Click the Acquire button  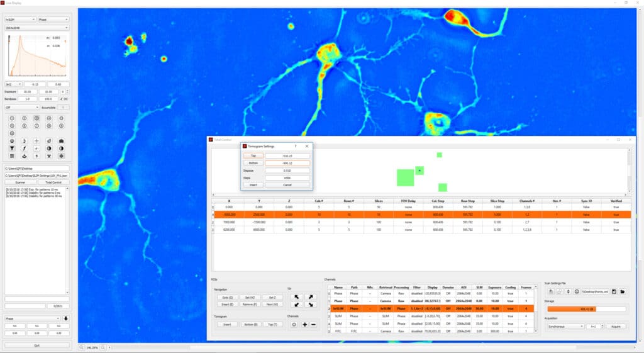tap(615, 327)
